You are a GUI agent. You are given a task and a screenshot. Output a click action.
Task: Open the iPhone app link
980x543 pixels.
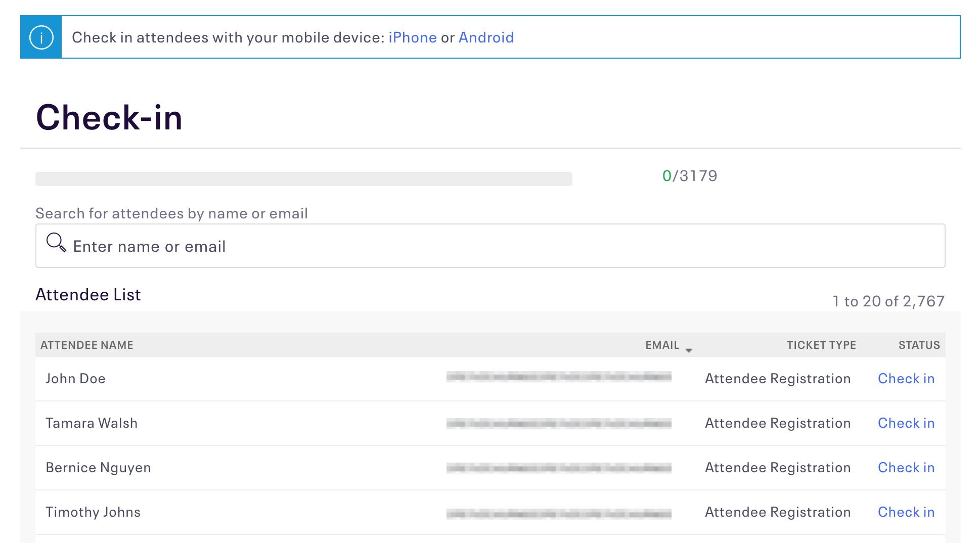click(x=412, y=37)
